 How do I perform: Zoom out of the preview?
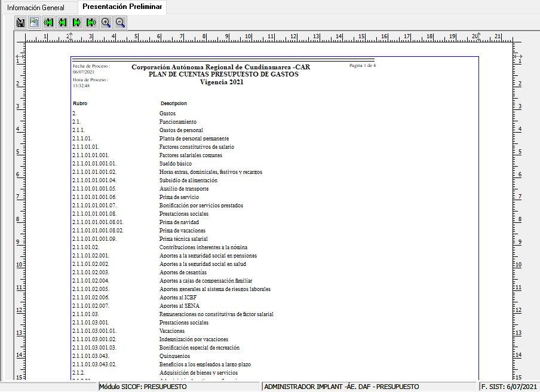point(120,23)
